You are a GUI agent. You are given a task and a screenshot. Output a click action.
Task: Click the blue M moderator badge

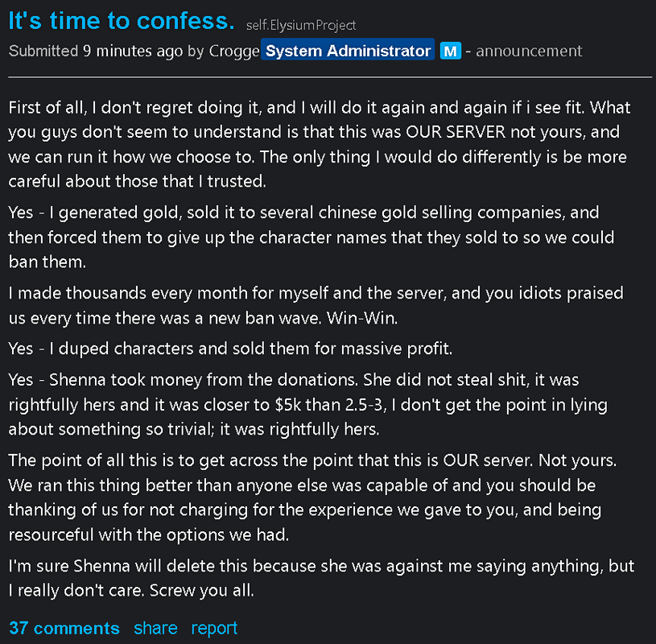coord(451,51)
